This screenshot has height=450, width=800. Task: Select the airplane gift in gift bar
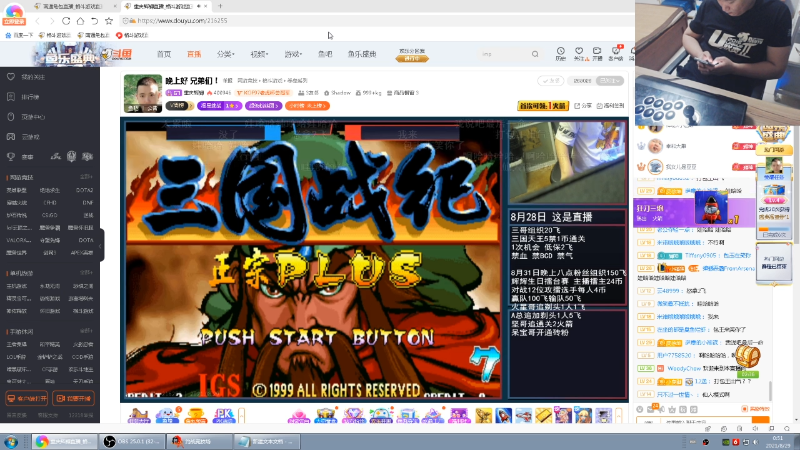[x=523, y=415]
